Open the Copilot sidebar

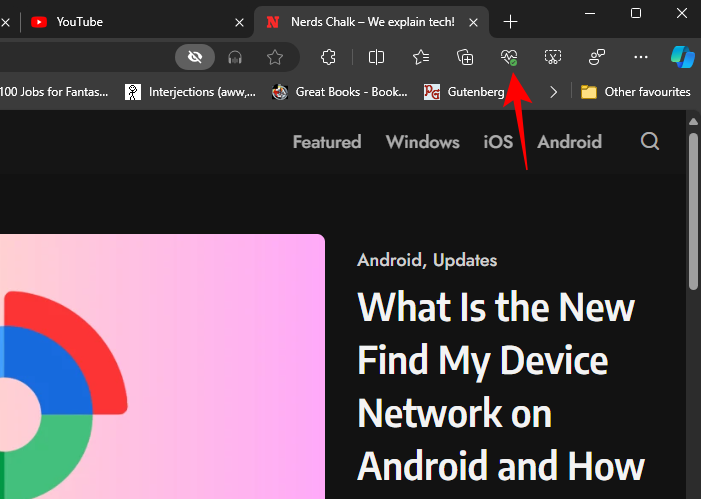point(683,57)
